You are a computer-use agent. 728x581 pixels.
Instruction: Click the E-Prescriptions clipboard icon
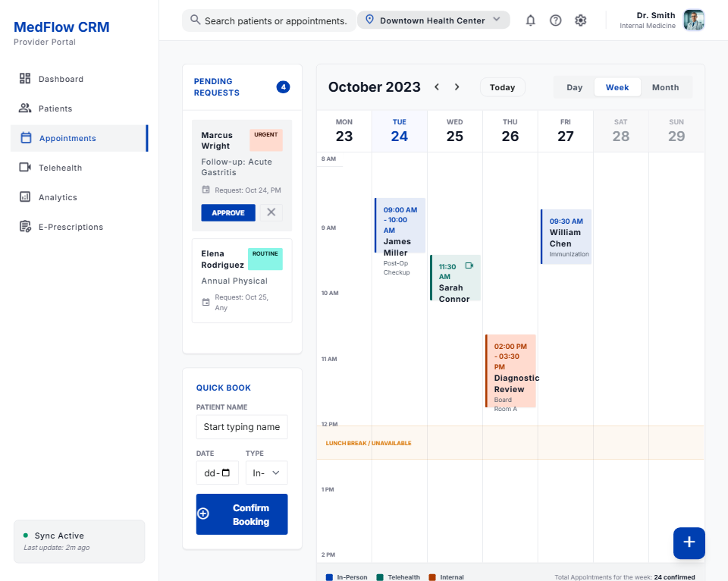(x=25, y=227)
